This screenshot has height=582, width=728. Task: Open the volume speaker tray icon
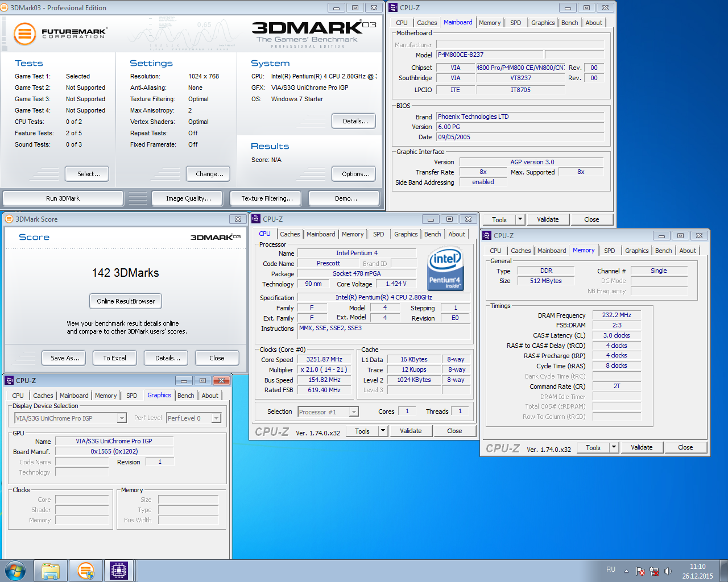[668, 571]
